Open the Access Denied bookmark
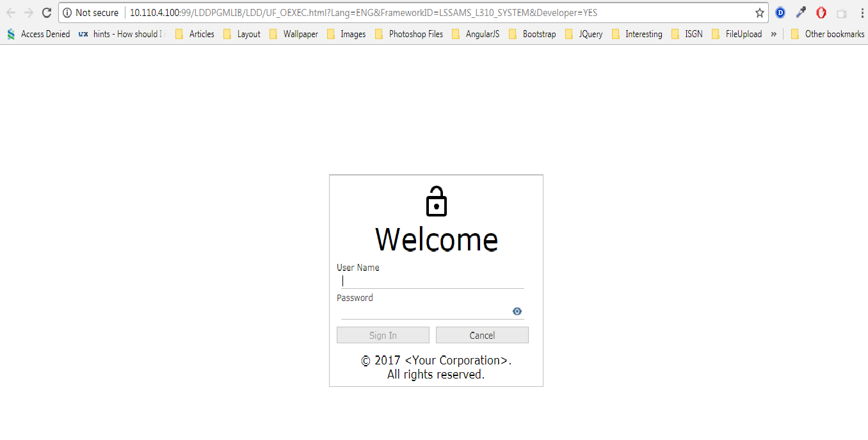 point(38,34)
